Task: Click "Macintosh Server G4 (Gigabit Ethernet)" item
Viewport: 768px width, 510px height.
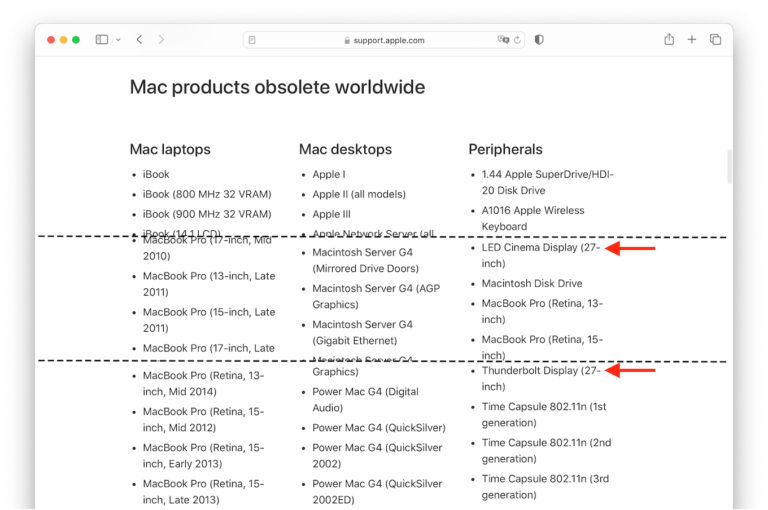Action: coord(362,333)
